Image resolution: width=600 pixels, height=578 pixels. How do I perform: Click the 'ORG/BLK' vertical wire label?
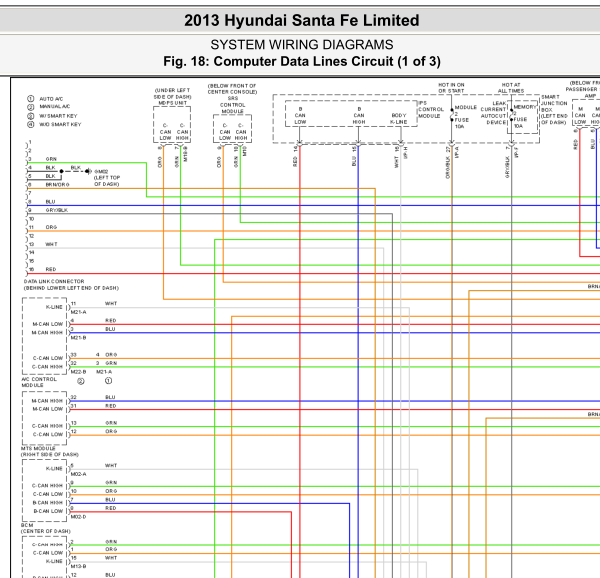447,168
